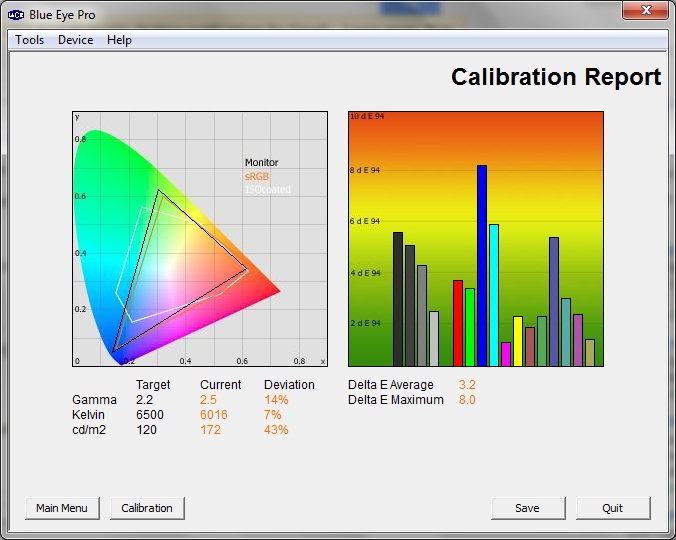This screenshot has height=540, width=676.
Task: Click the Gamma deviation 14%
Action: (276, 400)
